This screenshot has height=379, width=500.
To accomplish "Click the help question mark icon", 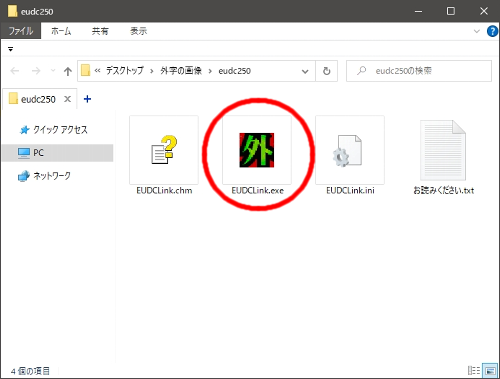I will click(x=492, y=31).
